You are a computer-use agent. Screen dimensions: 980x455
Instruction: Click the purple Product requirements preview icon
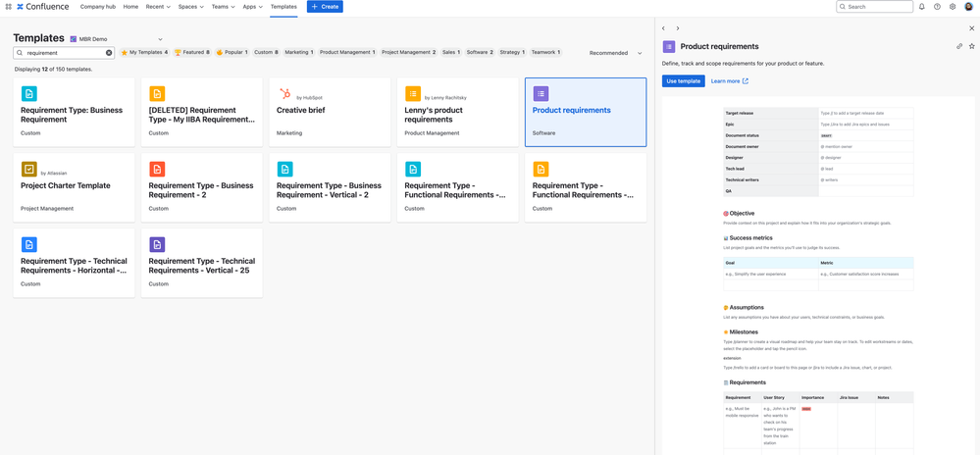point(669,46)
